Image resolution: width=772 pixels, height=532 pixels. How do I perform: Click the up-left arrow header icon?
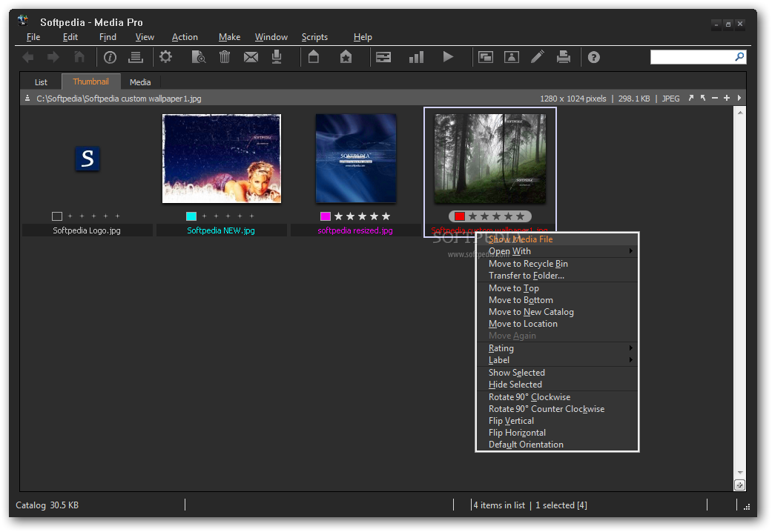(x=702, y=98)
